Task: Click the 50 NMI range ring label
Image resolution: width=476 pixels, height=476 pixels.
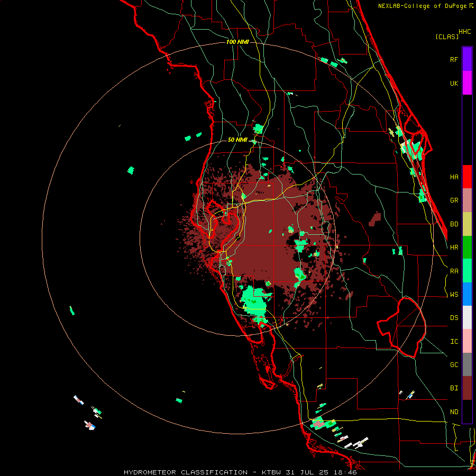Action: (237, 140)
